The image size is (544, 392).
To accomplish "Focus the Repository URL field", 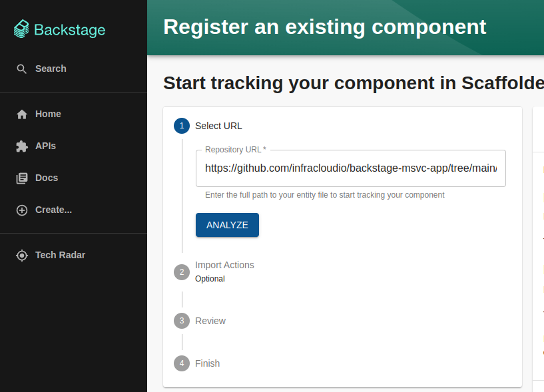I will (350, 168).
